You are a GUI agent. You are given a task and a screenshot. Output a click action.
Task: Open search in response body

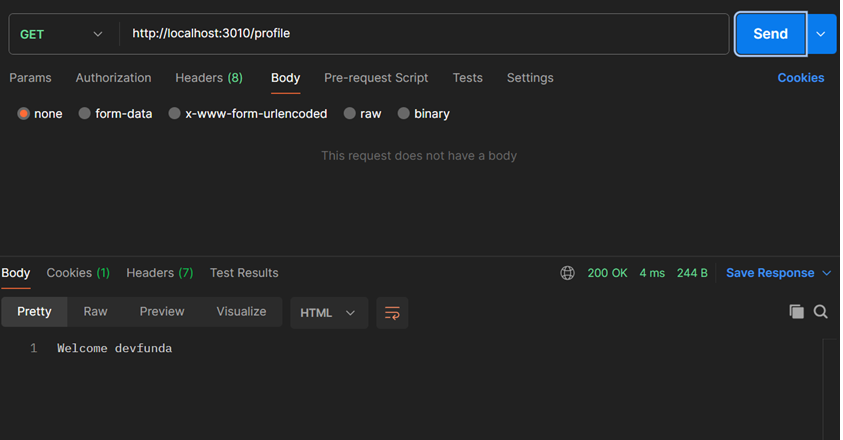tap(821, 312)
